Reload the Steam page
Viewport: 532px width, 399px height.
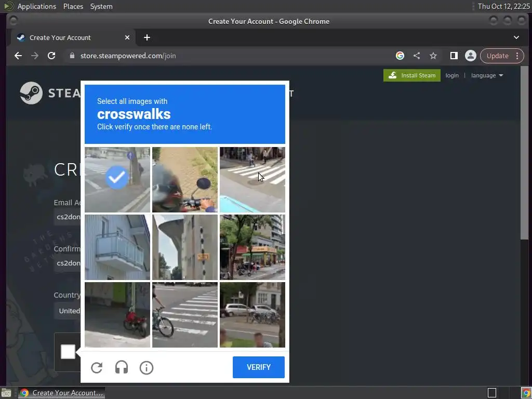coord(51,56)
